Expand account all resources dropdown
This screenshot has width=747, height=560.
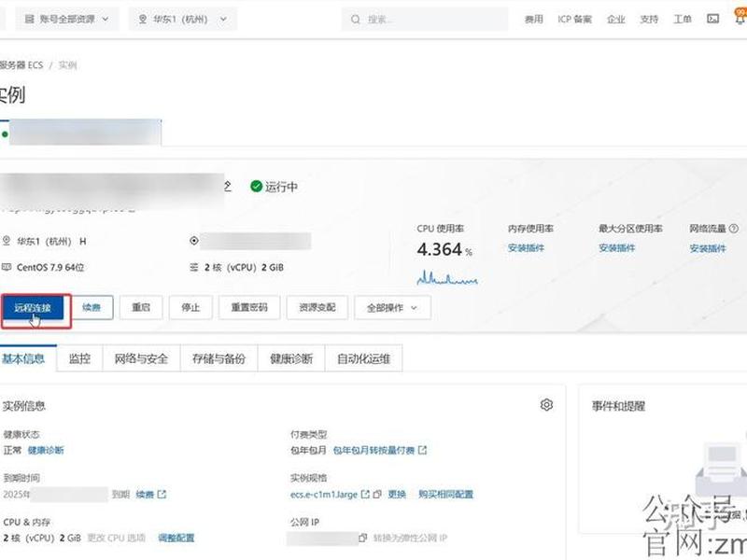point(66,19)
